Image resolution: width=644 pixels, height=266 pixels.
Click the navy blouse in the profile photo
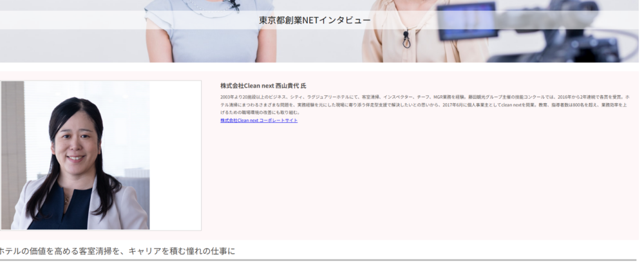pyautogui.click(x=71, y=211)
